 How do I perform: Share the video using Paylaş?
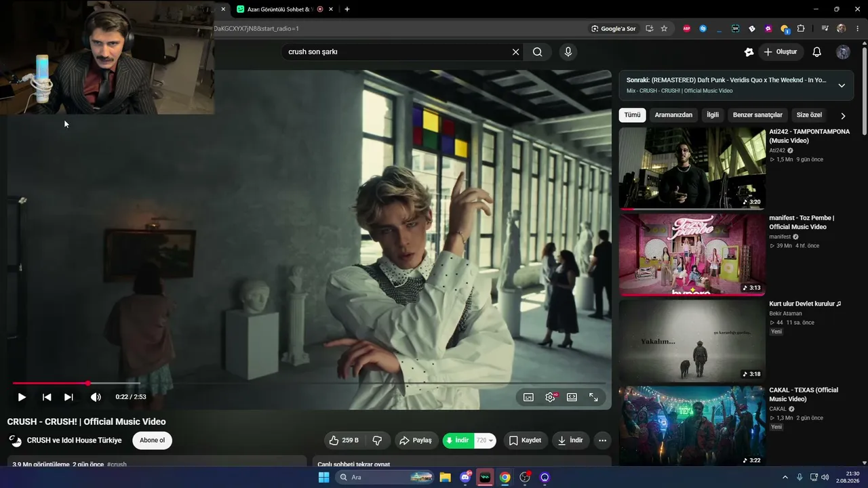click(416, 441)
